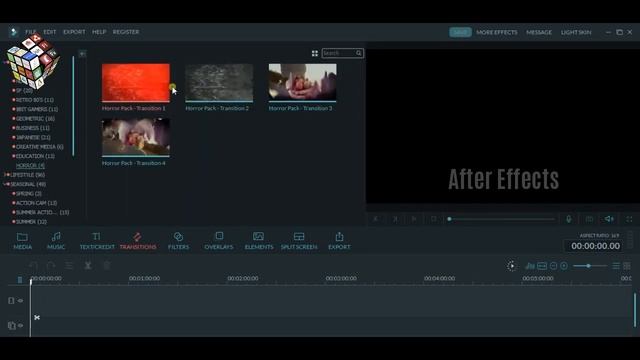The height and width of the screenshot is (360, 640).
Task: Click the category list vertical scrollbar
Action: [x=73, y=106]
